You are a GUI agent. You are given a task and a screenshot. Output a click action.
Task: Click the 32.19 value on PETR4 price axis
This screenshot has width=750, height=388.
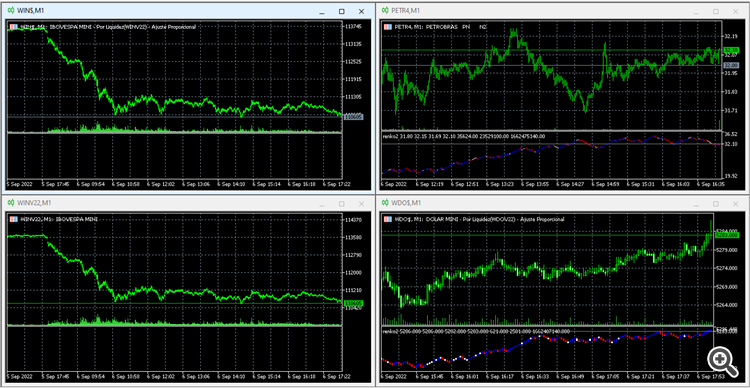[x=730, y=37]
